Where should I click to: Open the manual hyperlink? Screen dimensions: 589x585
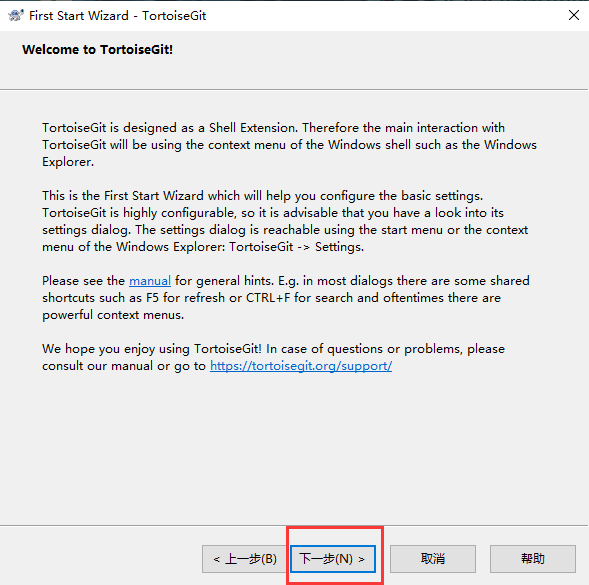coord(150,281)
